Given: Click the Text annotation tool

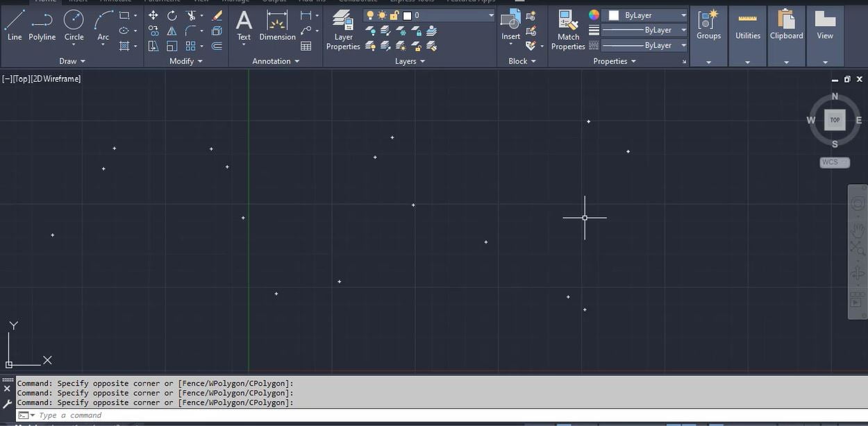Looking at the screenshot, I should coord(244,25).
